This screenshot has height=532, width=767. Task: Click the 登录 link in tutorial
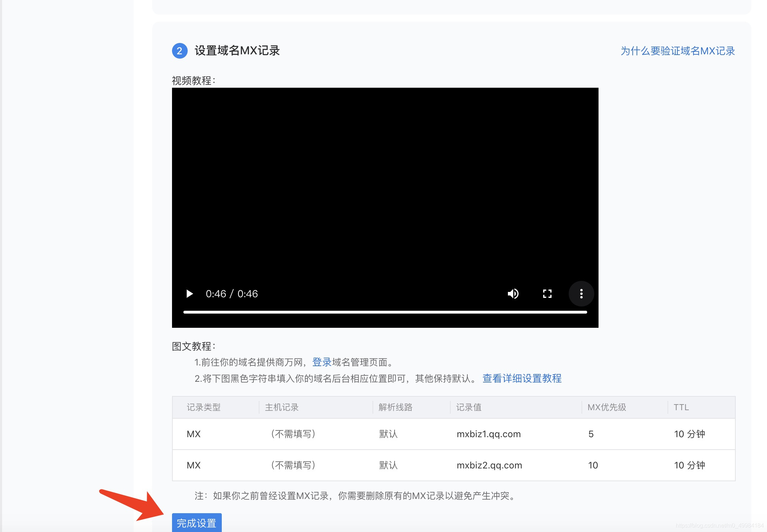(322, 362)
